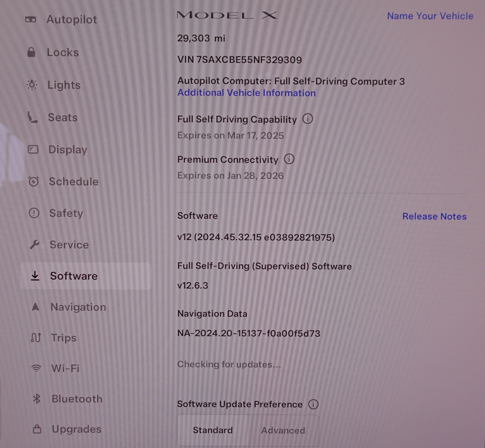Open the Seats menu item
The width and height of the screenshot is (485, 448).
coord(63,117)
